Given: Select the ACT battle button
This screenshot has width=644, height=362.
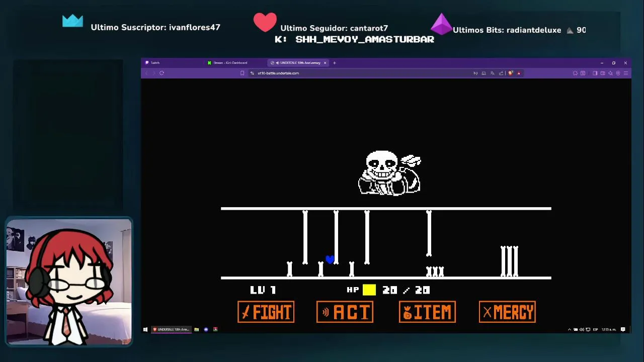Looking at the screenshot, I should pyautogui.click(x=345, y=312).
